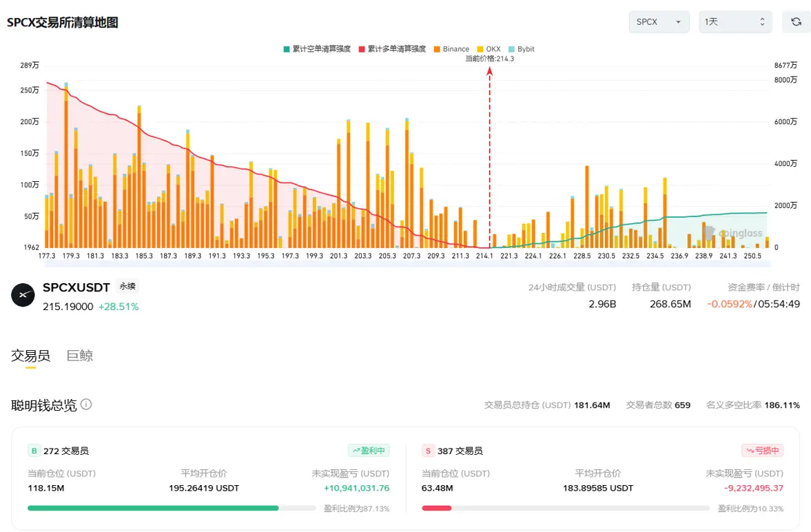Click the 63.48M short position value
The height and width of the screenshot is (532, 811).
click(x=437, y=488)
